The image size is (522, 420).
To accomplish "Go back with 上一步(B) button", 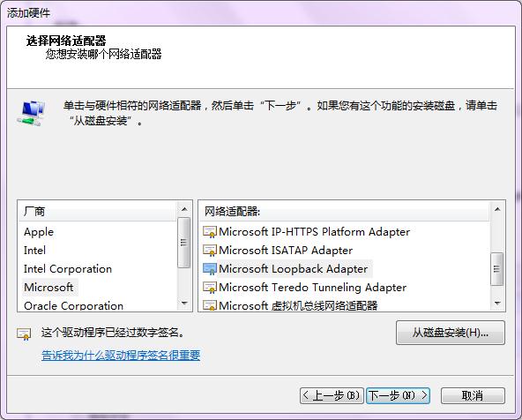I will point(332,396).
